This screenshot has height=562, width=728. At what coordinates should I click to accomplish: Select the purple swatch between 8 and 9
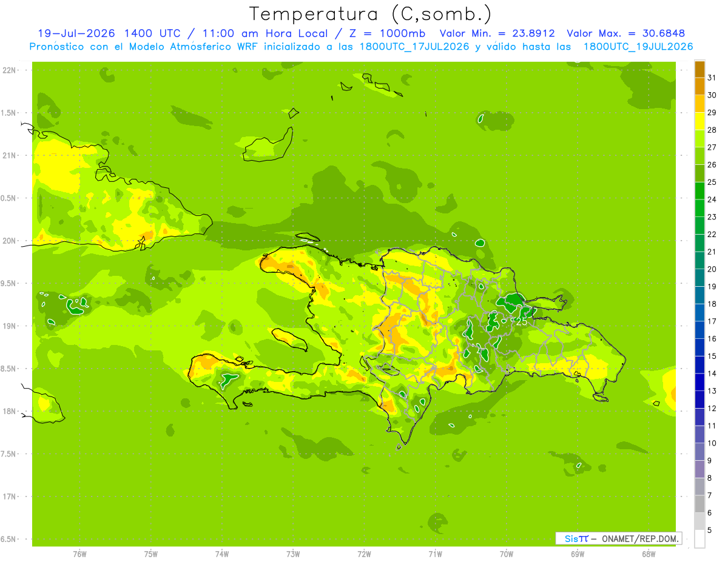[x=699, y=469]
